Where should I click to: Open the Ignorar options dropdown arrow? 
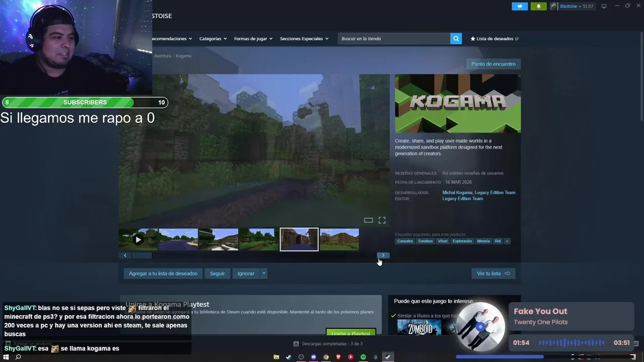tap(264, 274)
